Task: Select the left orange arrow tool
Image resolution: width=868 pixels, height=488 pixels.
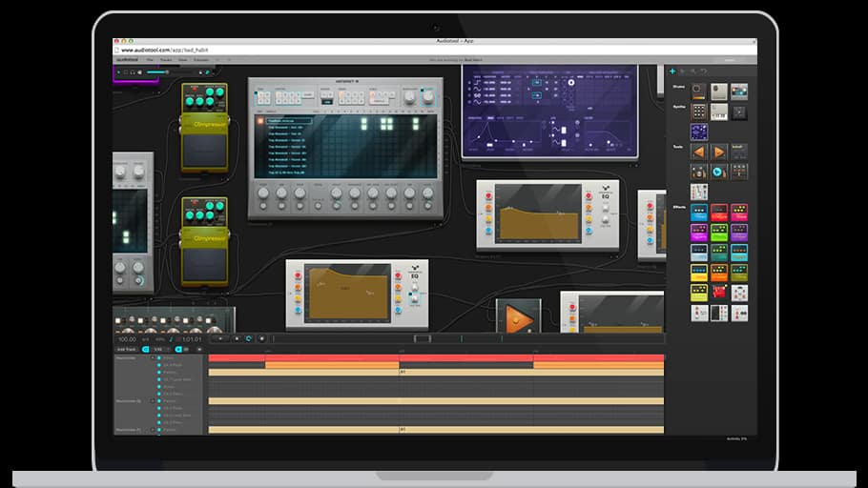Action: pyautogui.click(x=699, y=152)
